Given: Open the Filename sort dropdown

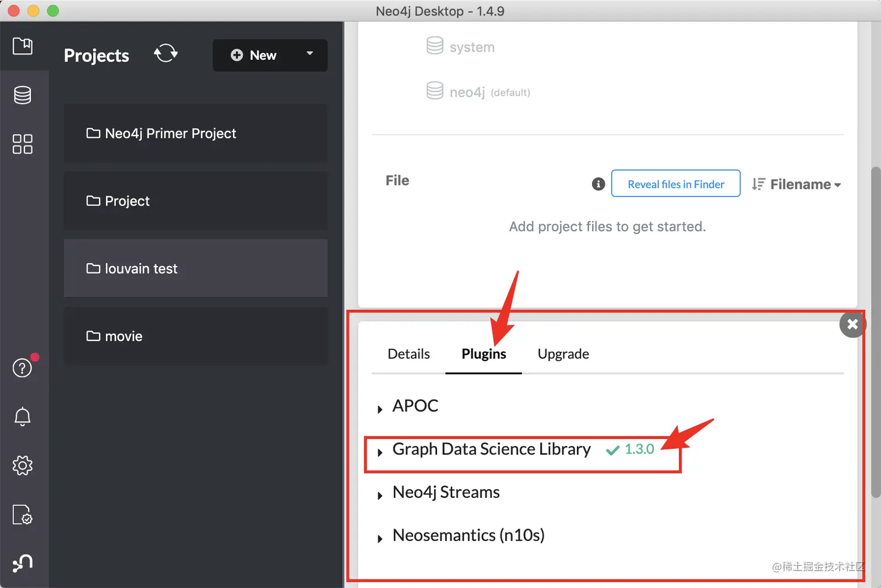Looking at the screenshot, I should (x=797, y=185).
